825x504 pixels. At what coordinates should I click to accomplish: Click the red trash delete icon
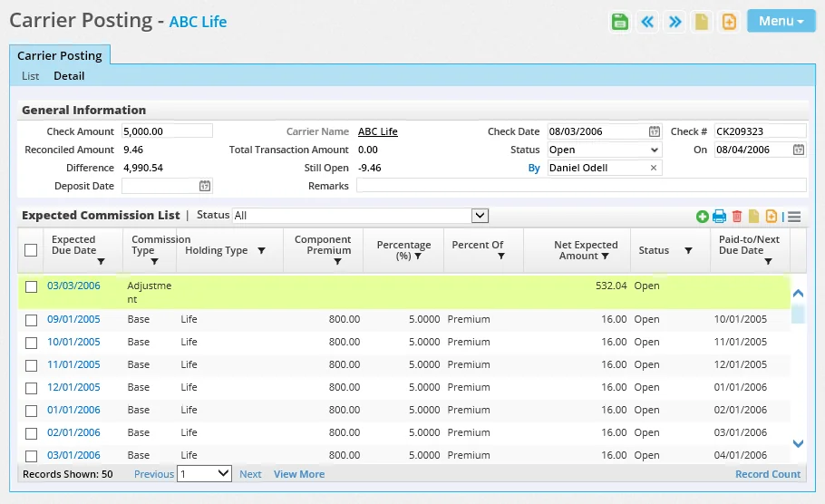(x=737, y=216)
